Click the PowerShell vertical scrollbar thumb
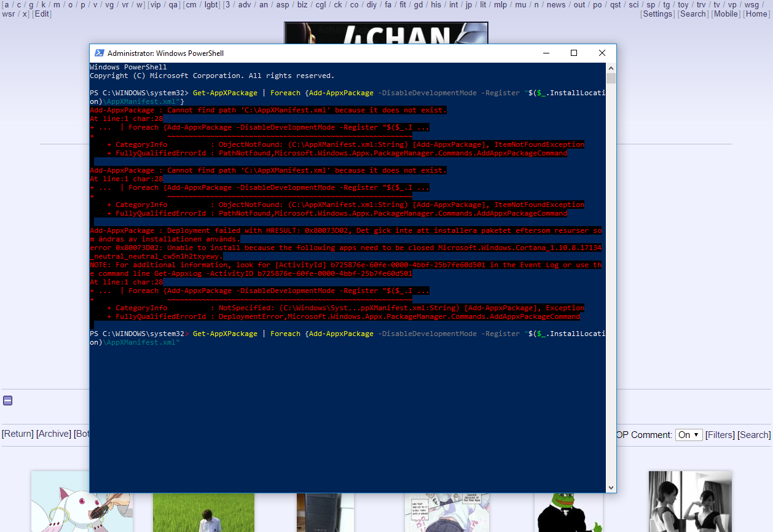The height and width of the screenshot is (532, 773). [611, 78]
